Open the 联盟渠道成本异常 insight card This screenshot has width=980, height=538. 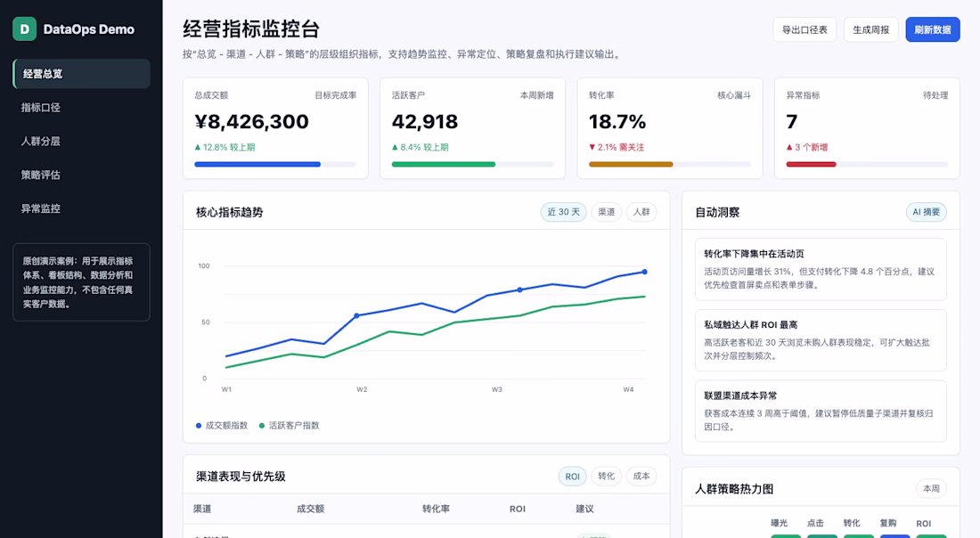821,412
